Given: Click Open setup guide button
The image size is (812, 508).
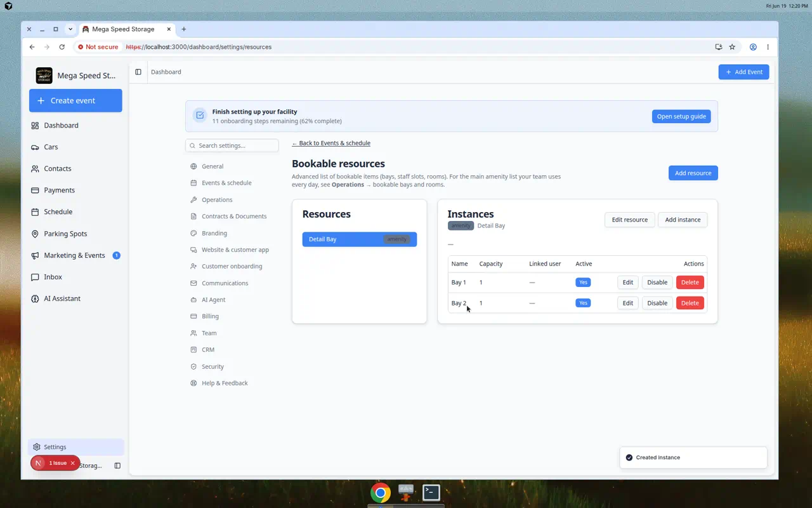Looking at the screenshot, I should [x=681, y=116].
